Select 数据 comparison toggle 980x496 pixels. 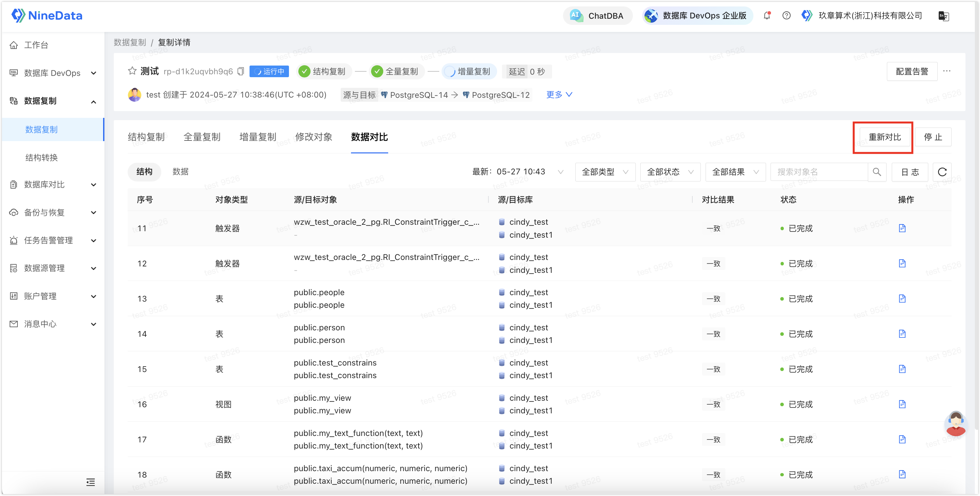coord(180,172)
